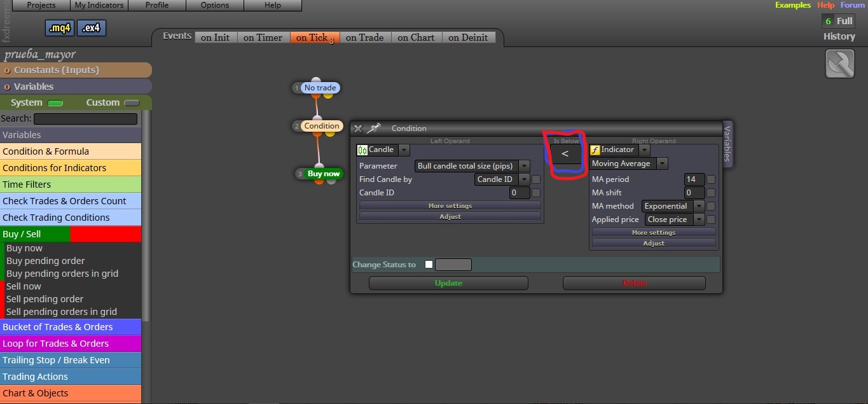868x404 pixels.
Task: Click the Search input field
Action: 85,119
